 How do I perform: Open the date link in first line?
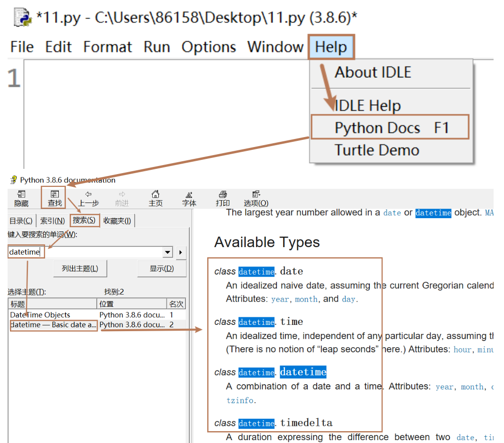point(392,213)
